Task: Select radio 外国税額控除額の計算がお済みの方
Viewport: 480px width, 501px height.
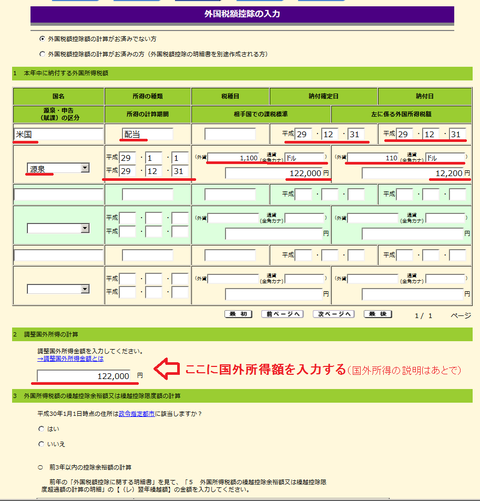Action: click(42, 54)
